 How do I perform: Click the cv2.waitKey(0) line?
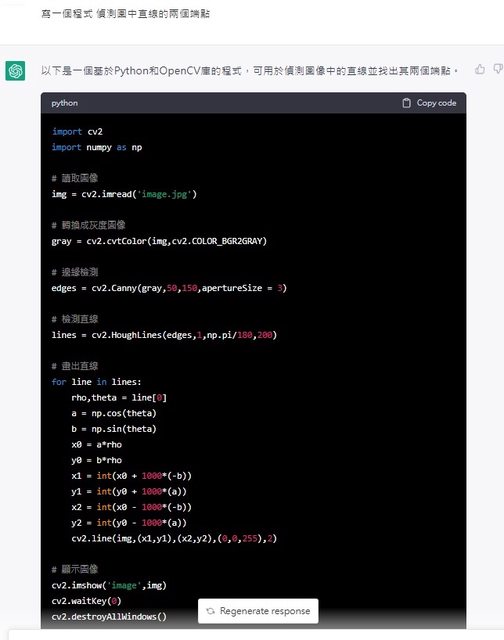[x=87, y=601]
